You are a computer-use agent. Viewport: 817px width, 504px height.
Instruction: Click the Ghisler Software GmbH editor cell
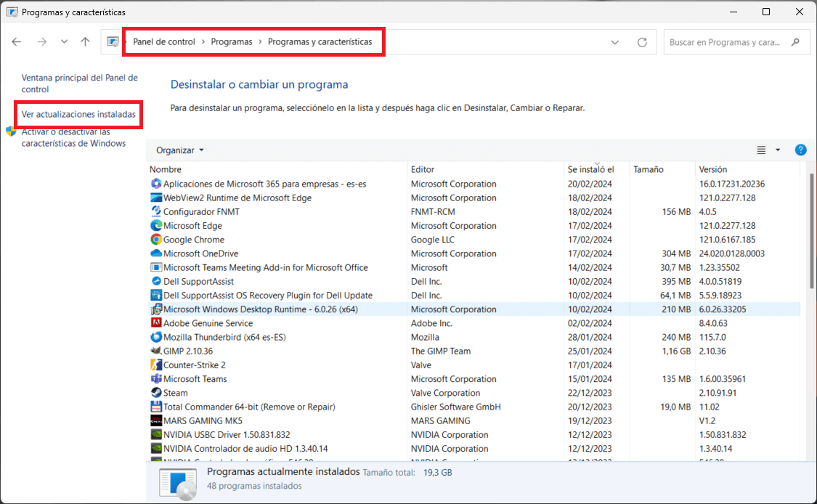pyautogui.click(x=455, y=407)
